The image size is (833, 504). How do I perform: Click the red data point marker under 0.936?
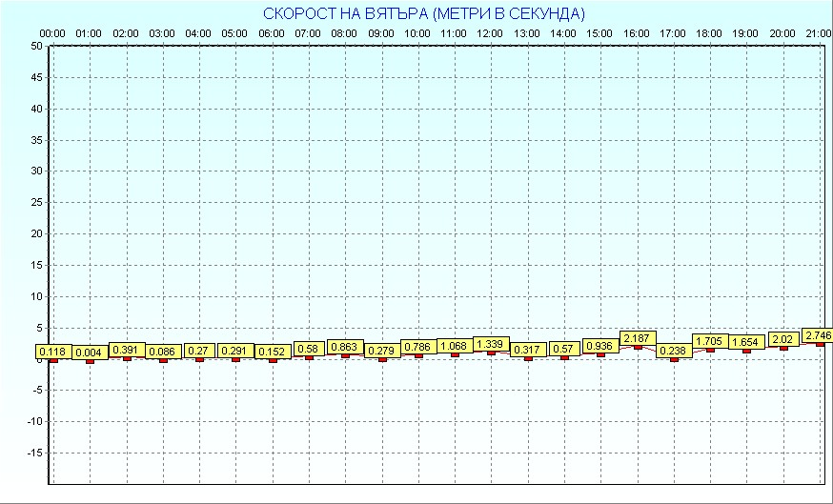[600, 354]
